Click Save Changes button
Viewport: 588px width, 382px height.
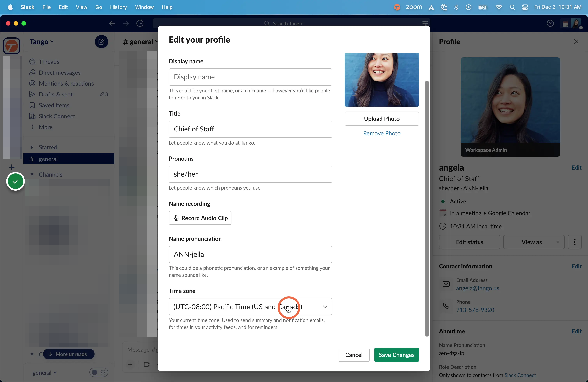click(x=396, y=355)
